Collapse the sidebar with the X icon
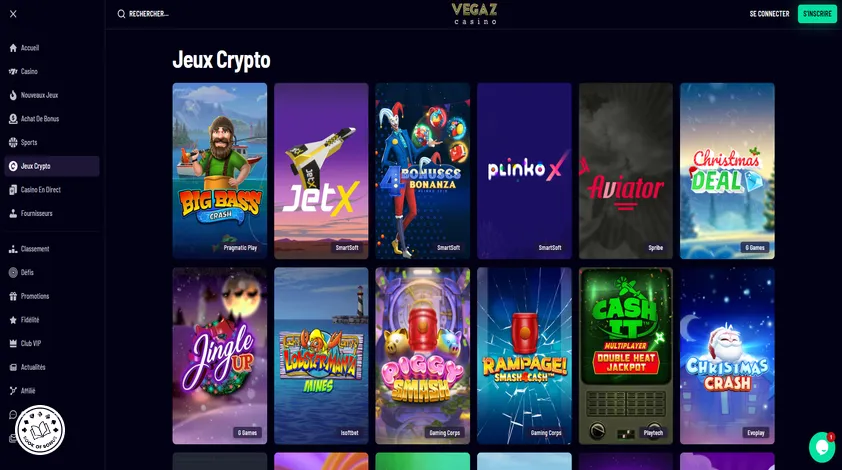This screenshot has width=842, height=470. coord(13,14)
